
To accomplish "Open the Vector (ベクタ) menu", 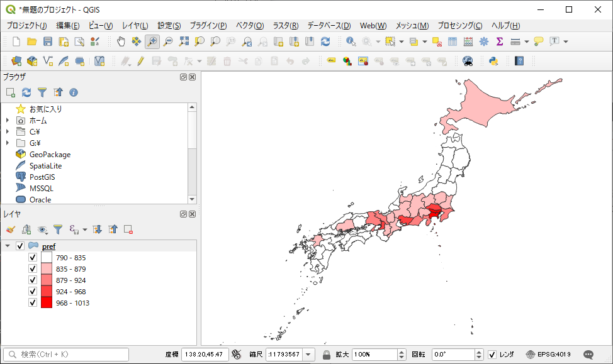I will [249, 26].
